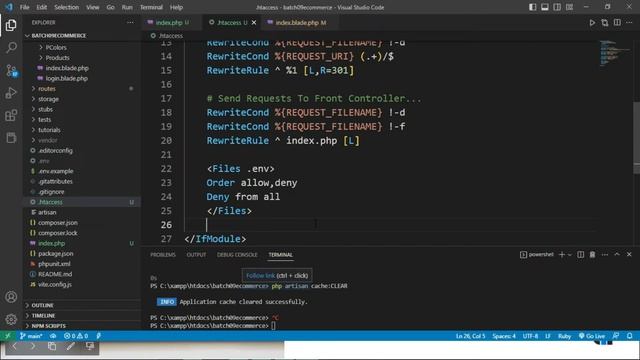Viewport: 640px width, 360px height.
Task: Click the UTF-8 encoding indicator
Action: click(530, 336)
